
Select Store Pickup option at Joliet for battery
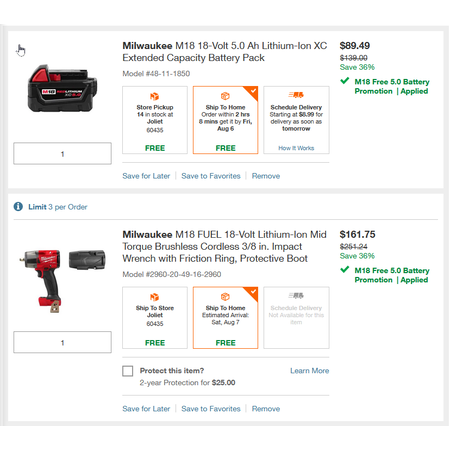coord(155,120)
